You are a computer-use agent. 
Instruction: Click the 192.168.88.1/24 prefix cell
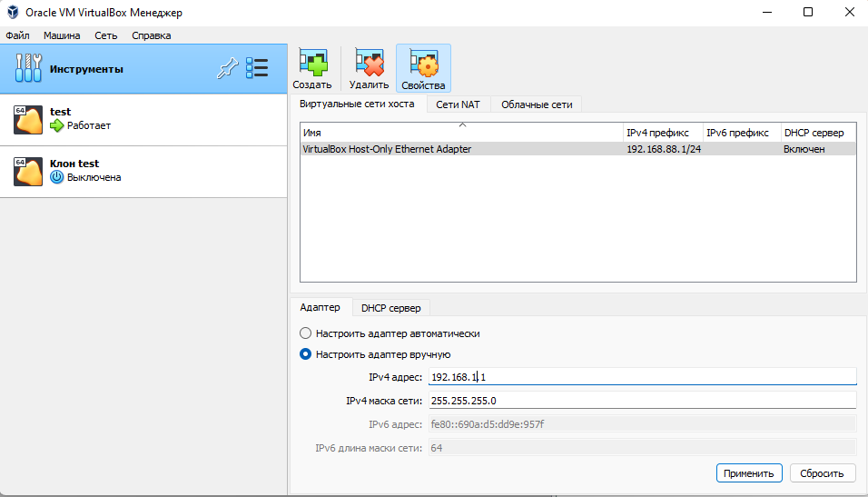(663, 148)
